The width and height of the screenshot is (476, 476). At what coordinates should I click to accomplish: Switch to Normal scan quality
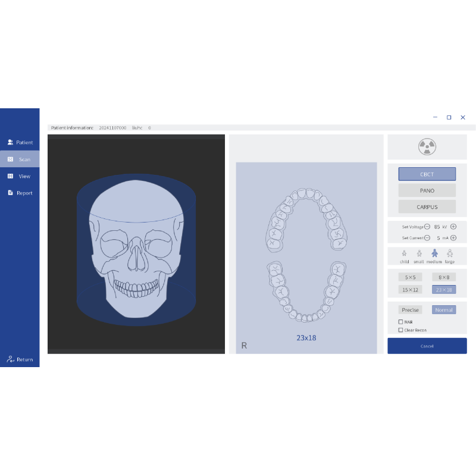[x=444, y=310]
